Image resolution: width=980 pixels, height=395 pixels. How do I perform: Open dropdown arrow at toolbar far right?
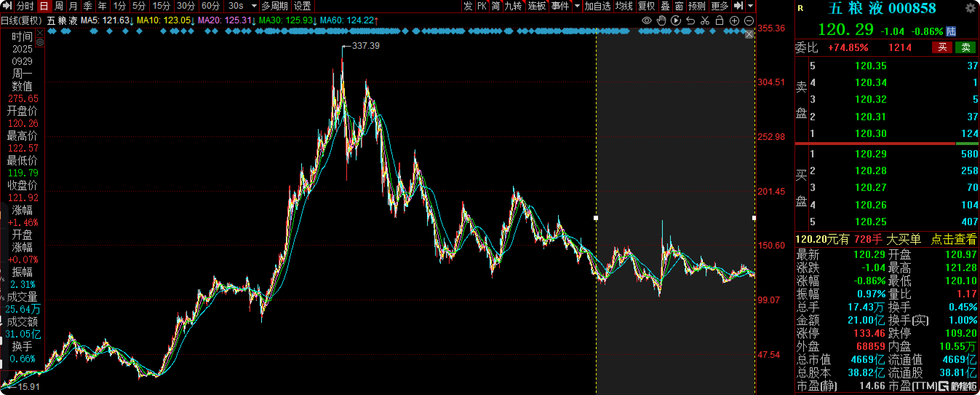pos(750,6)
